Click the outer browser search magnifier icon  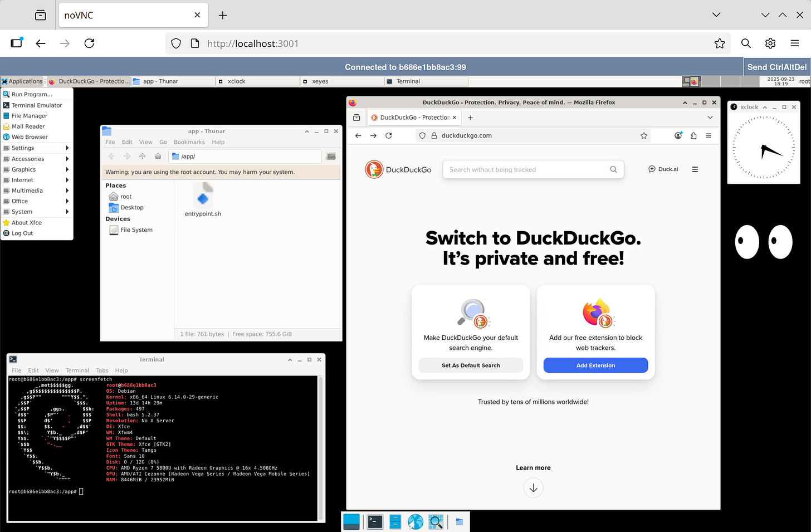[746, 43]
